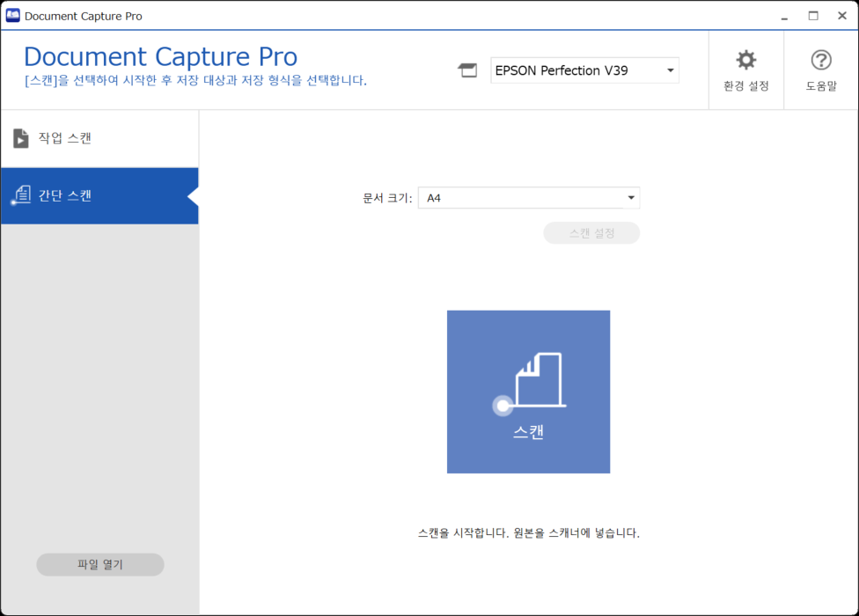Open the A4 document size dropdown
This screenshot has height=616, width=859.
(529, 198)
